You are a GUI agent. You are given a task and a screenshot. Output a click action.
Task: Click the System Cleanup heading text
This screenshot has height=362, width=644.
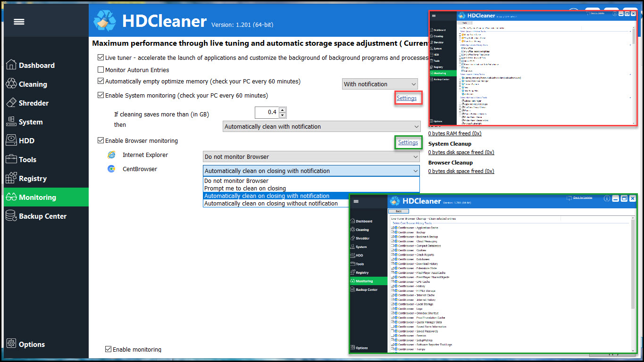(450, 144)
